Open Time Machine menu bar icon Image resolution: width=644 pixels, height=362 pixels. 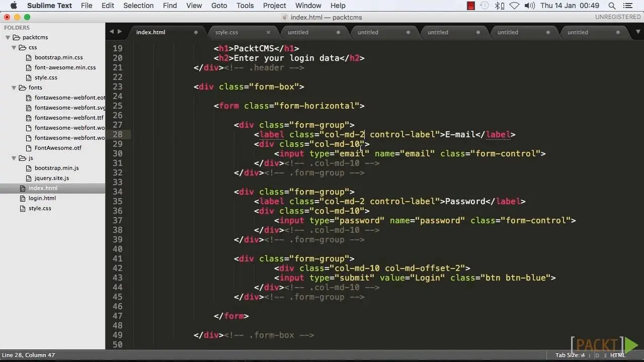coord(484,6)
